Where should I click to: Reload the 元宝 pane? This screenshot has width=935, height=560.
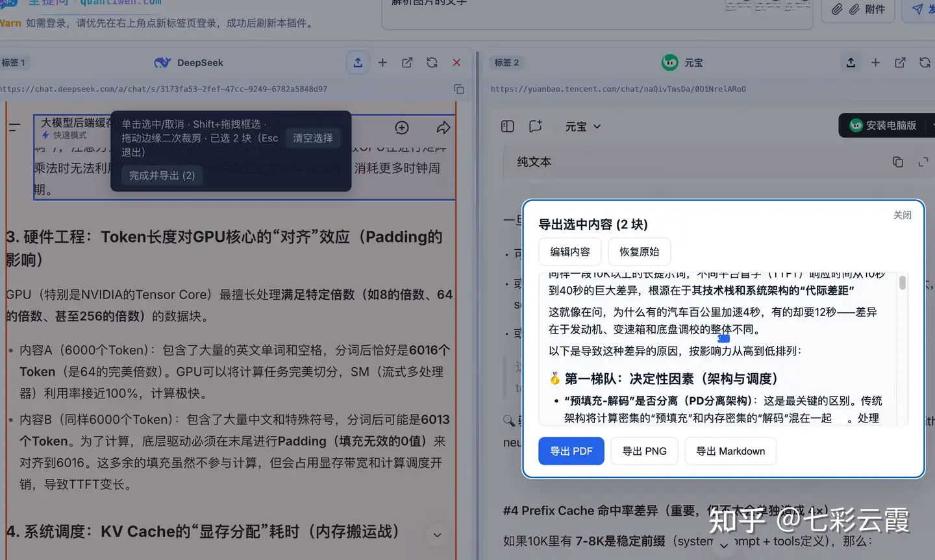tap(925, 62)
